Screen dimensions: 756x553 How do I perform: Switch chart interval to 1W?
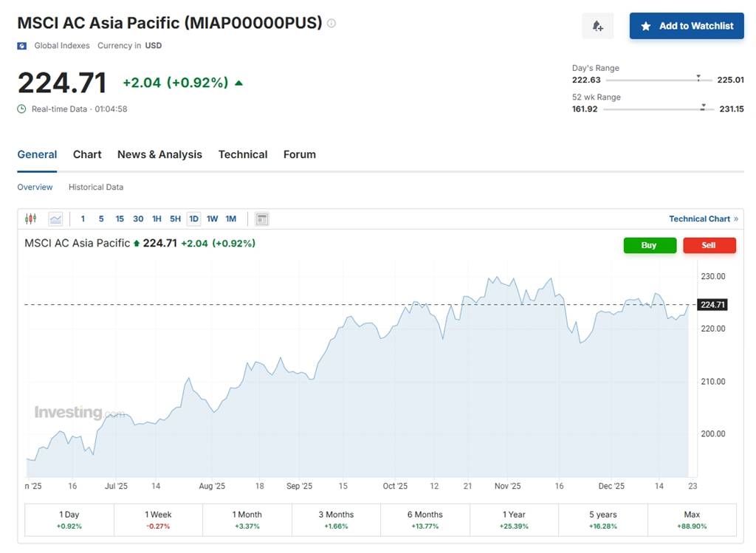212,219
